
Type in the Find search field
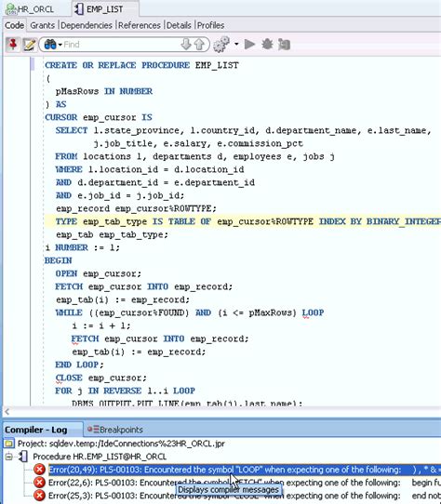pos(121,45)
